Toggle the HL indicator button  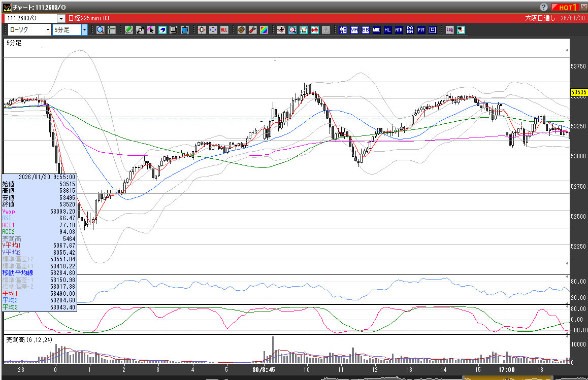click(387, 30)
